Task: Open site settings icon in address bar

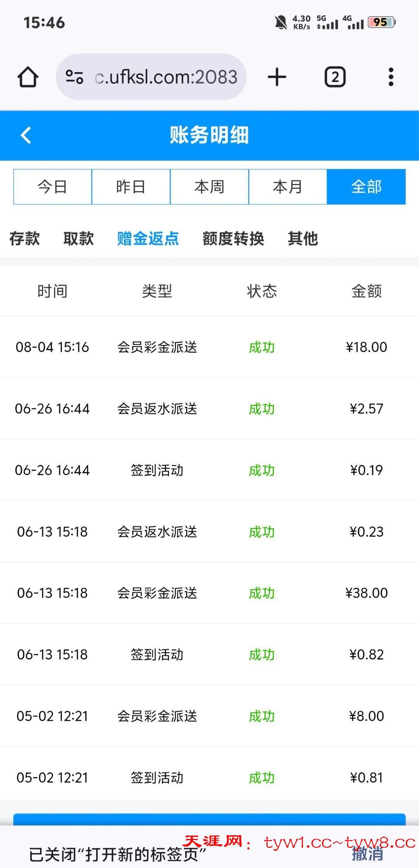Action: [74, 77]
